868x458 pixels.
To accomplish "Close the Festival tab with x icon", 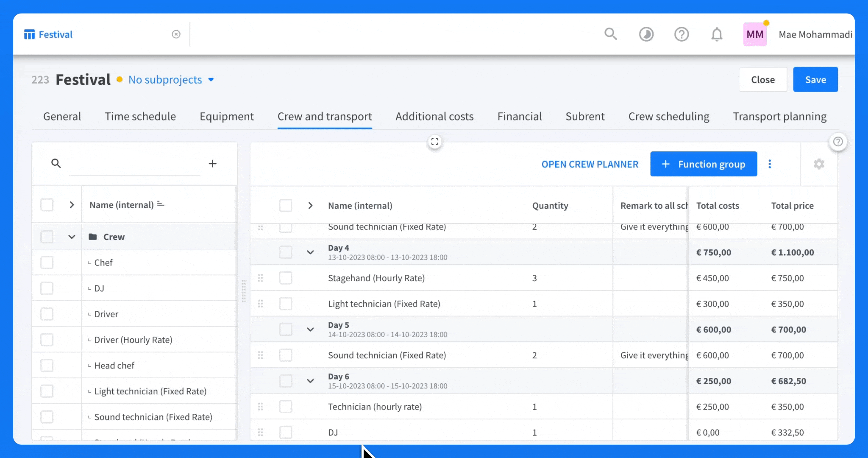I will (176, 34).
